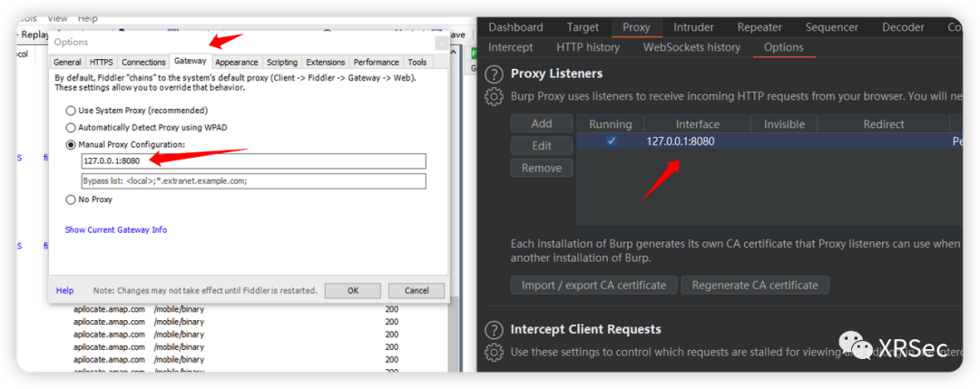
Task: Switch to Burp Target tab
Action: (583, 27)
